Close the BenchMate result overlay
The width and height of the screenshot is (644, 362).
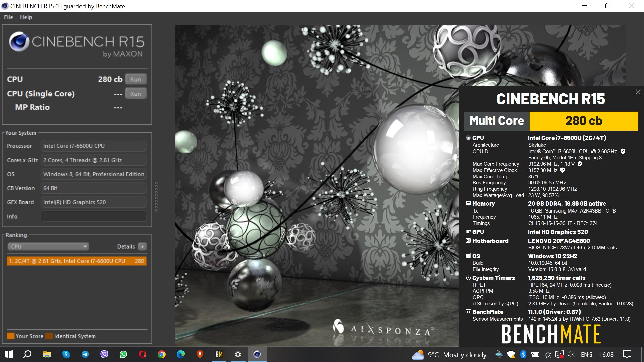click(x=638, y=92)
